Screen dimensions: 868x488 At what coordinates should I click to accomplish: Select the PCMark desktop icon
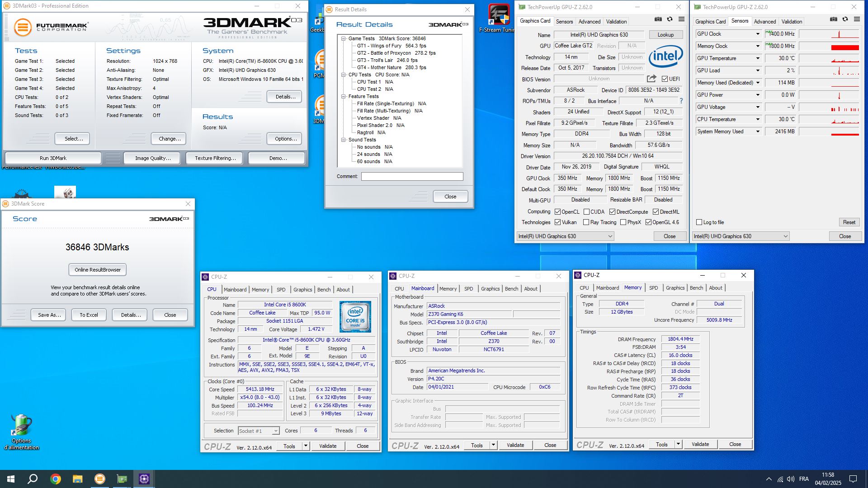point(319,63)
